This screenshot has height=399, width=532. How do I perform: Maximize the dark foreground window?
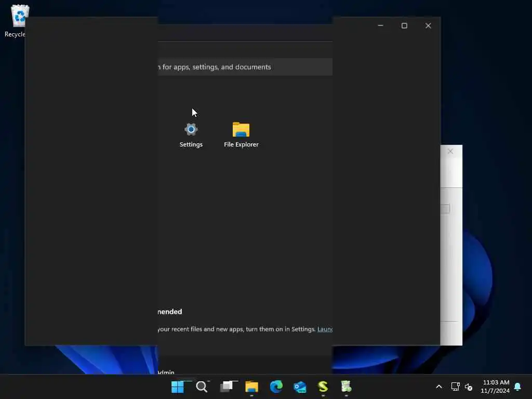point(404,25)
